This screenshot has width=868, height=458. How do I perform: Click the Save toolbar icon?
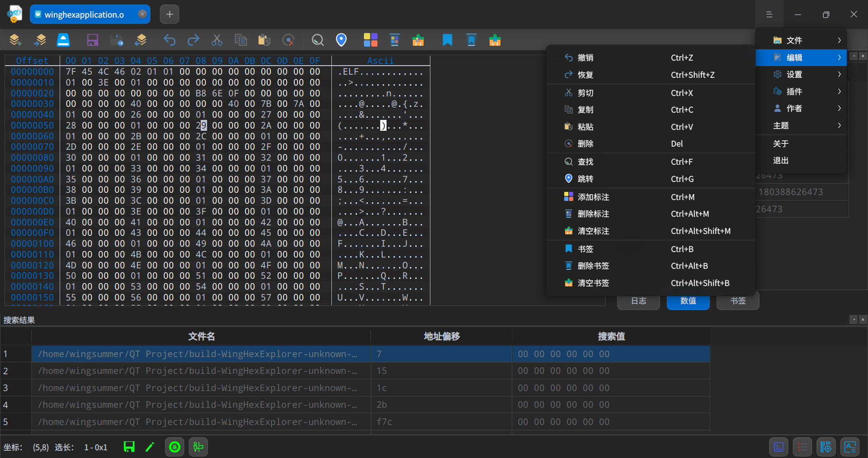(92, 40)
